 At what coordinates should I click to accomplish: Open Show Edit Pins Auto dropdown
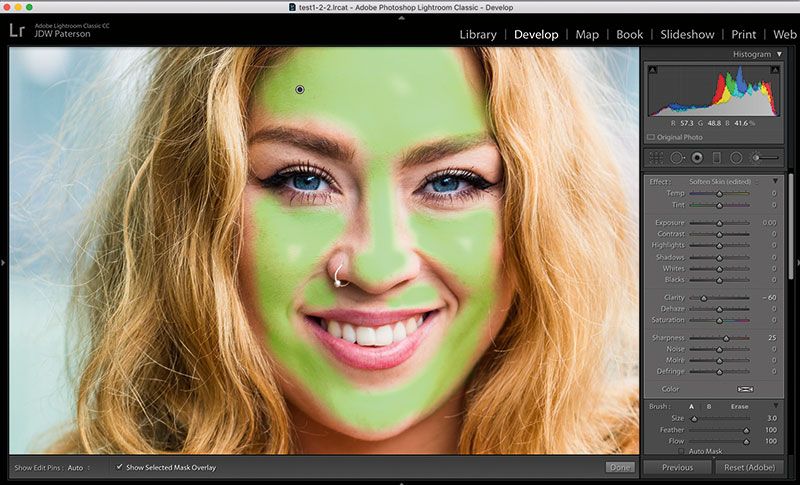(78, 468)
